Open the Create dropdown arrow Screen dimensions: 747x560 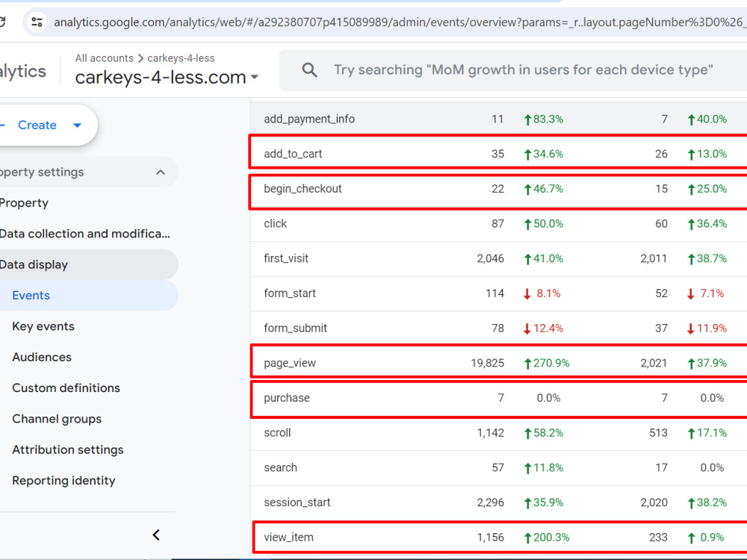click(x=77, y=125)
